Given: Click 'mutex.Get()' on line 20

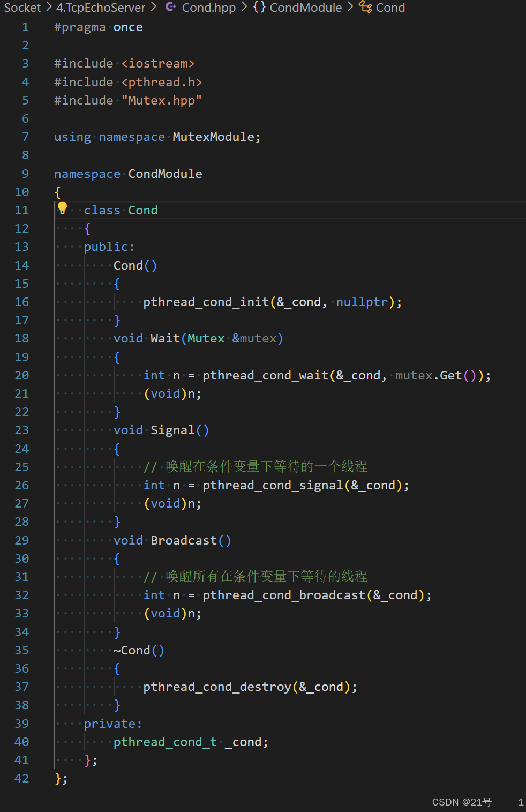Looking at the screenshot, I should pyautogui.click(x=436, y=375).
